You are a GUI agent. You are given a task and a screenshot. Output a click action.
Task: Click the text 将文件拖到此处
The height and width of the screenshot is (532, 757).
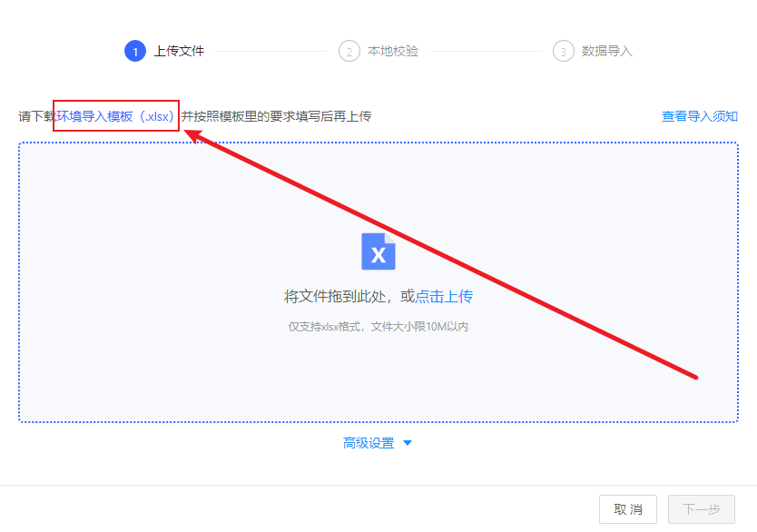335,296
